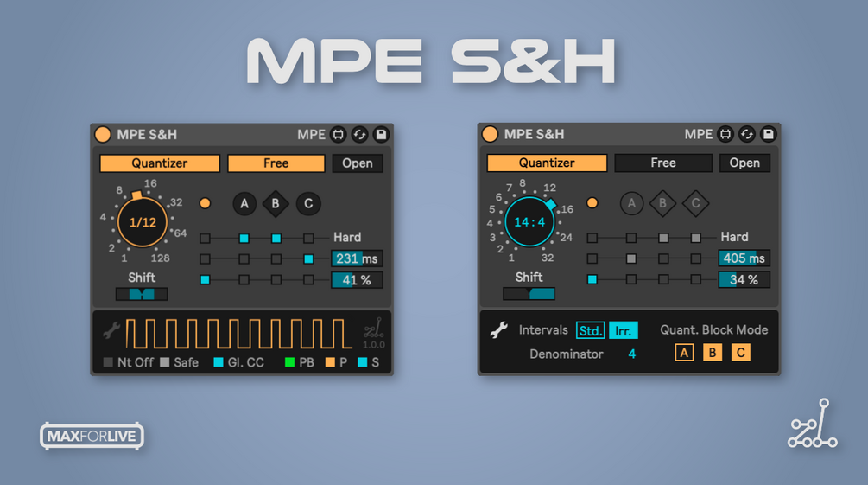Toggle Quant. Block Mode C button
Image resolution: width=868 pixels, height=485 pixels.
pos(741,353)
